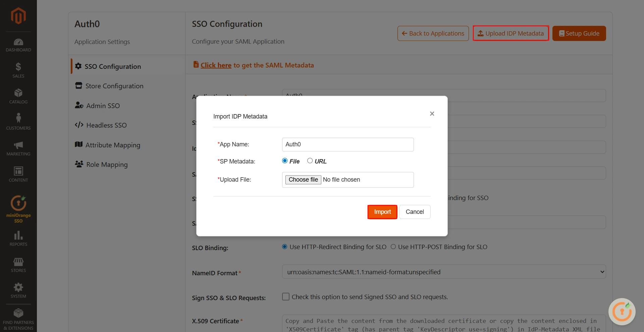Screen dimensions: 644x332
Task: Click Choose file to upload metadata
Action: point(303,180)
